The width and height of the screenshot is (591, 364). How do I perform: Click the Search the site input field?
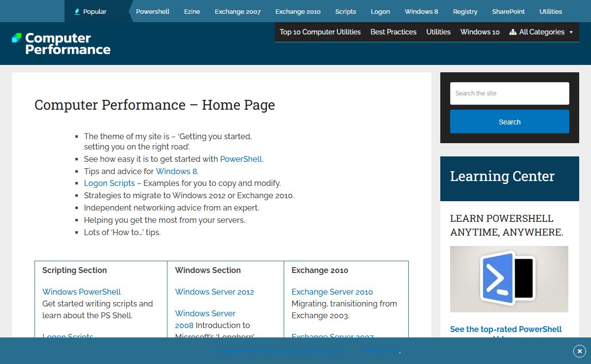point(510,93)
